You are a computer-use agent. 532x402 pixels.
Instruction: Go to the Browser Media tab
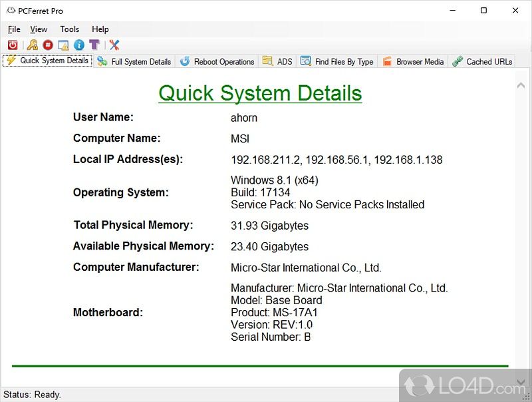(413, 61)
